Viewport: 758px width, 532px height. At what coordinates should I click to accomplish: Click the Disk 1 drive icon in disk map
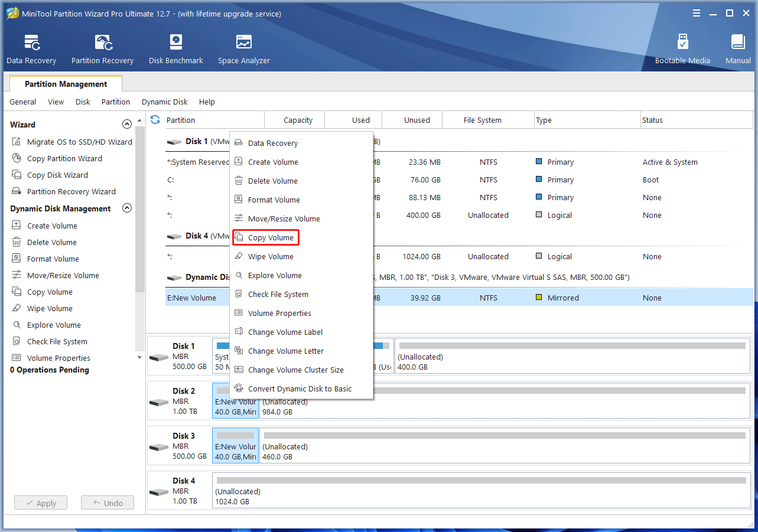click(159, 357)
